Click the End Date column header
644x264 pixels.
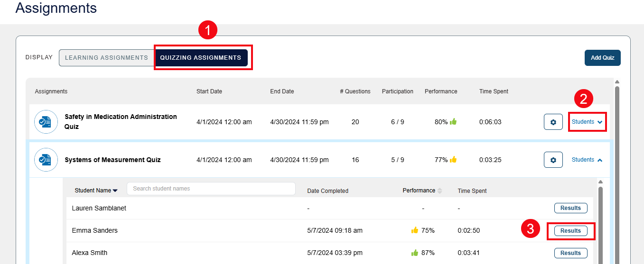coord(282,91)
